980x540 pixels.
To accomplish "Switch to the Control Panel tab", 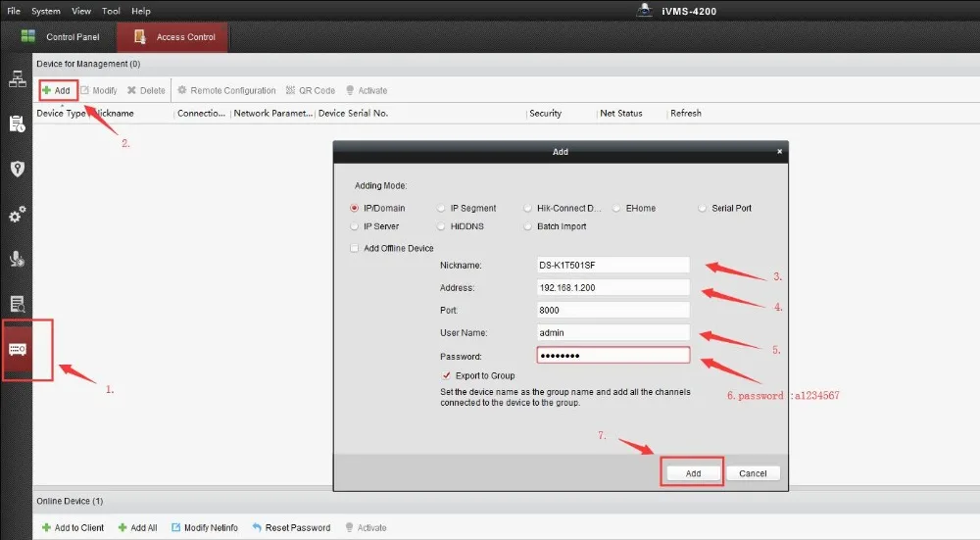I will 60,37.
